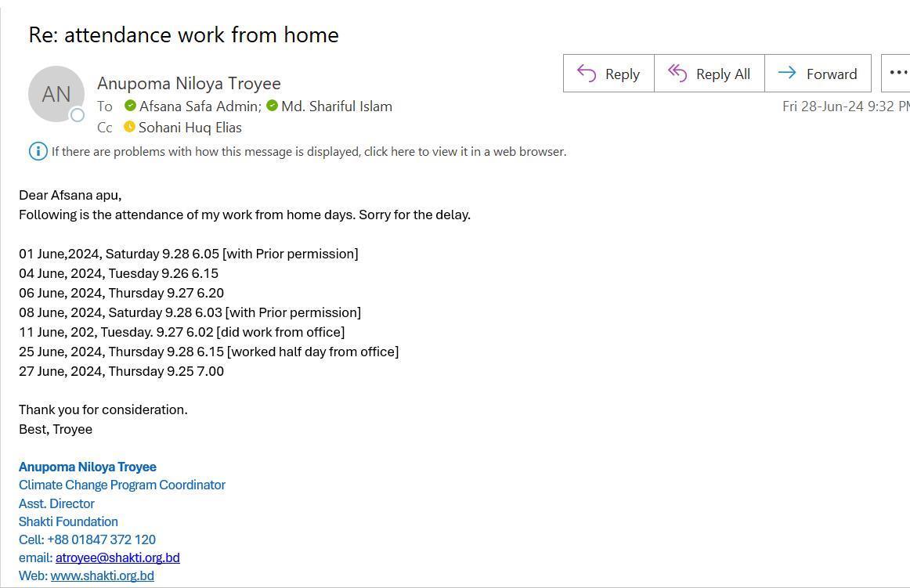Click the presence status circle on avatar
This screenshot has height=588, width=910.
78,115
